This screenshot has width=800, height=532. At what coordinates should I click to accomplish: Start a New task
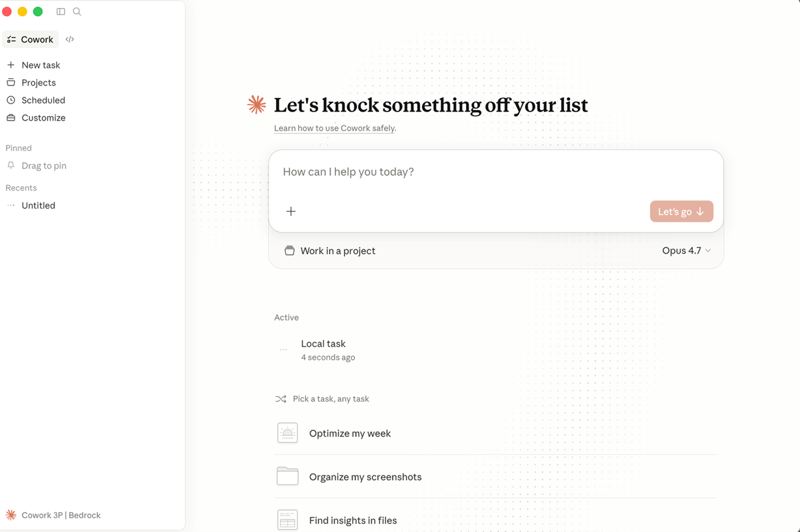pos(40,65)
